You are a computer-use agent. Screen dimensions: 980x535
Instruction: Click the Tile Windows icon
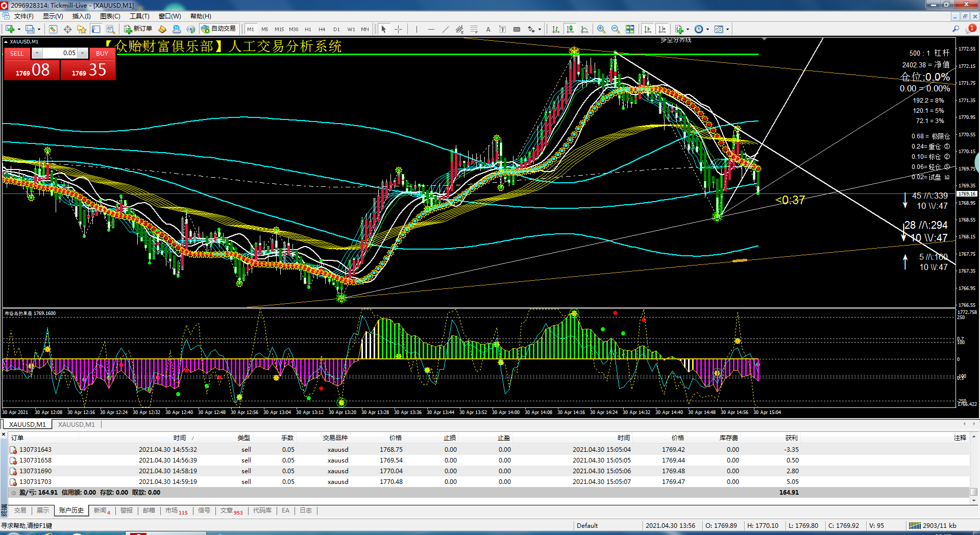tap(630, 29)
